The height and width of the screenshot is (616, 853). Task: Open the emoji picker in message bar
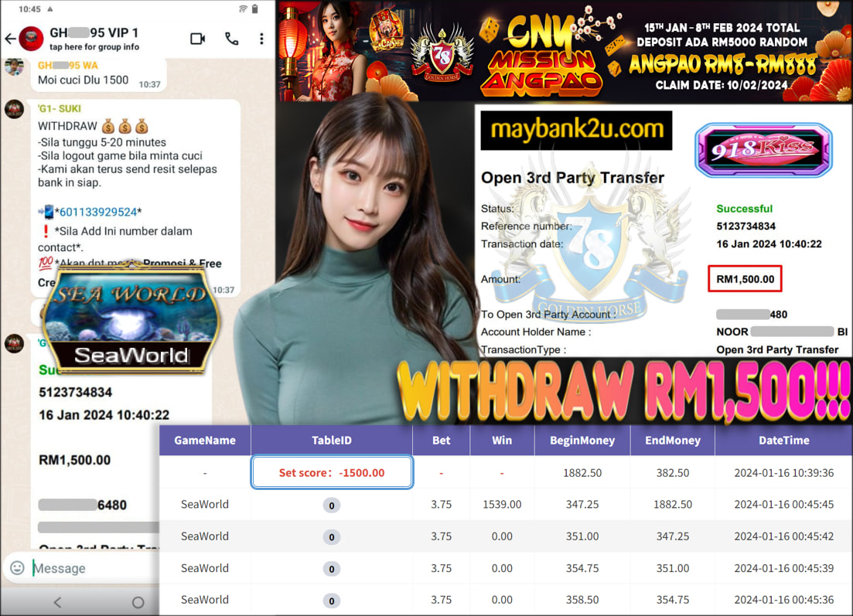pos(18,568)
